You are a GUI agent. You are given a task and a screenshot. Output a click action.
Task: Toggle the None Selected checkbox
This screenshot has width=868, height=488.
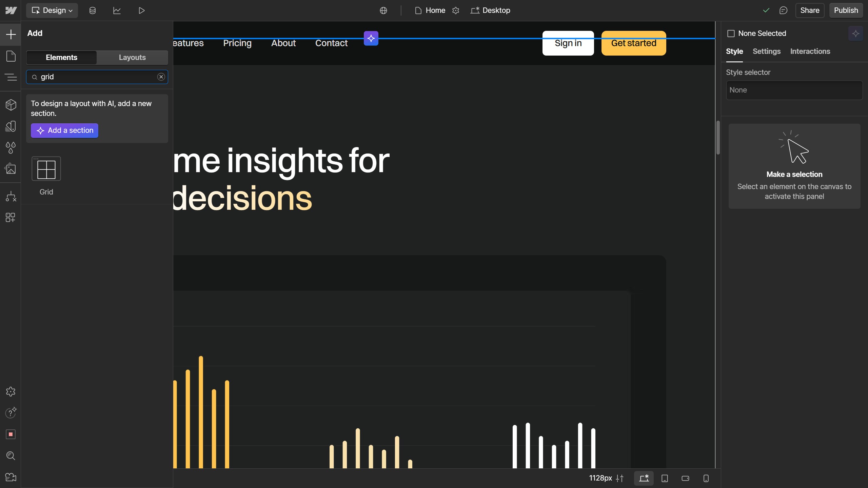731,34
